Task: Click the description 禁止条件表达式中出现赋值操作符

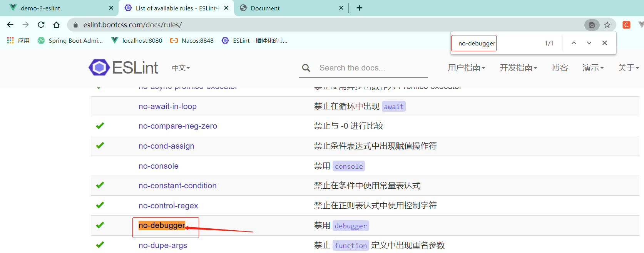Action: [375, 146]
